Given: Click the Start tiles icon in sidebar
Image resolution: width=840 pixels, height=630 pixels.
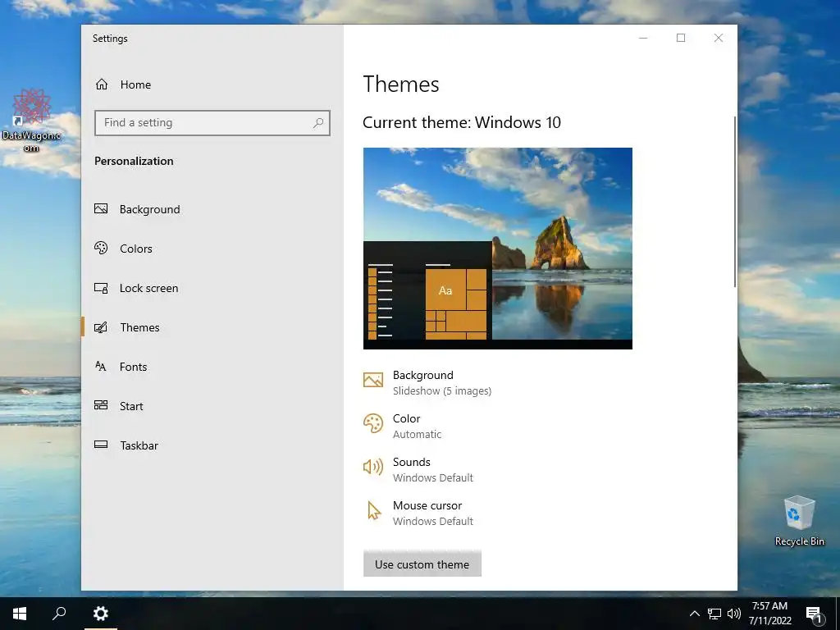Looking at the screenshot, I should coord(101,405).
